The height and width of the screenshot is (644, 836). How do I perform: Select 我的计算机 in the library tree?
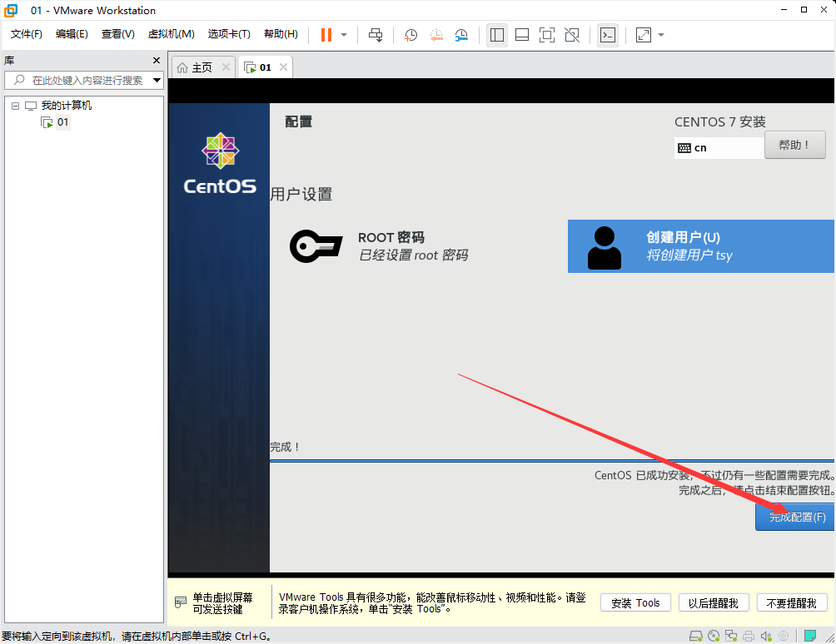pyautogui.click(x=67, y=106)
